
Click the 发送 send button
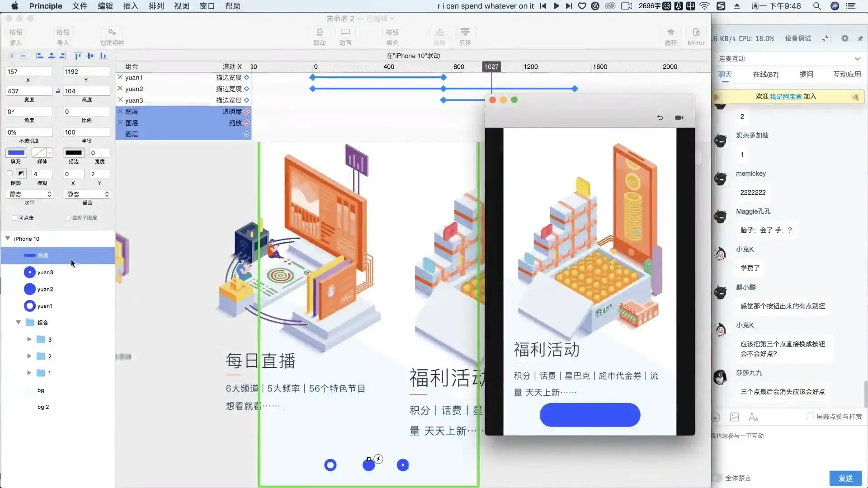point(846,478)
